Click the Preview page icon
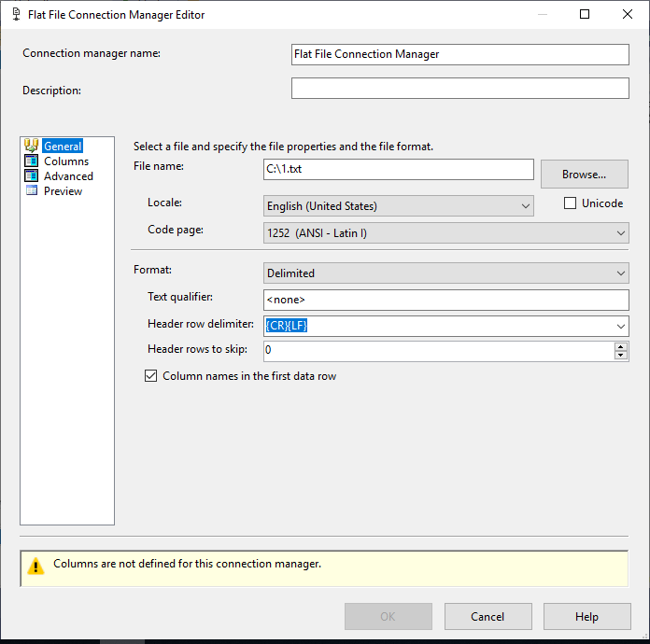650x644 pixels. pyautogui.click(x=32, y=191)
